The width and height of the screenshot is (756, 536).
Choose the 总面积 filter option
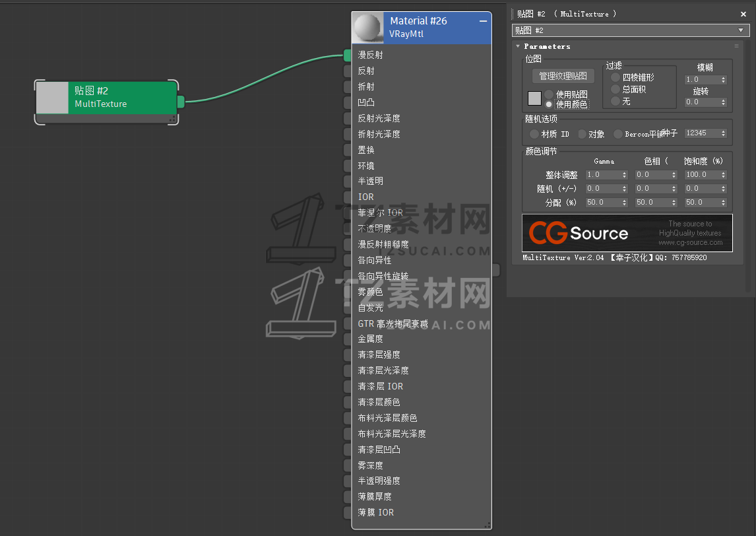coord(615,89)
